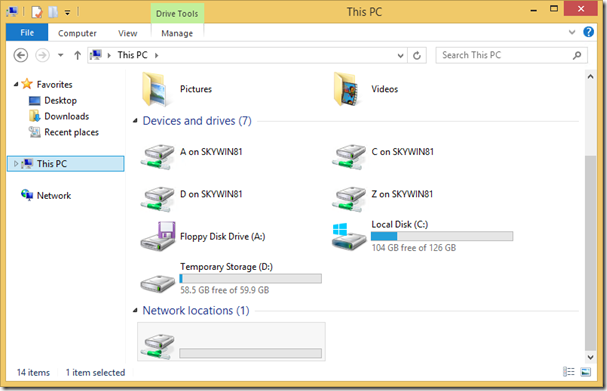Select the C on SKYWIN81 drive icon
607x391 pixels.
click(349, 157)
